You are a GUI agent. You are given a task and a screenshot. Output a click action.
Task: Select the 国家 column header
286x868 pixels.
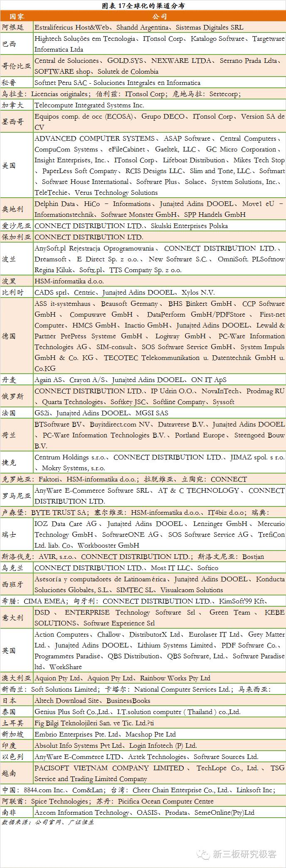coord(17,17)
